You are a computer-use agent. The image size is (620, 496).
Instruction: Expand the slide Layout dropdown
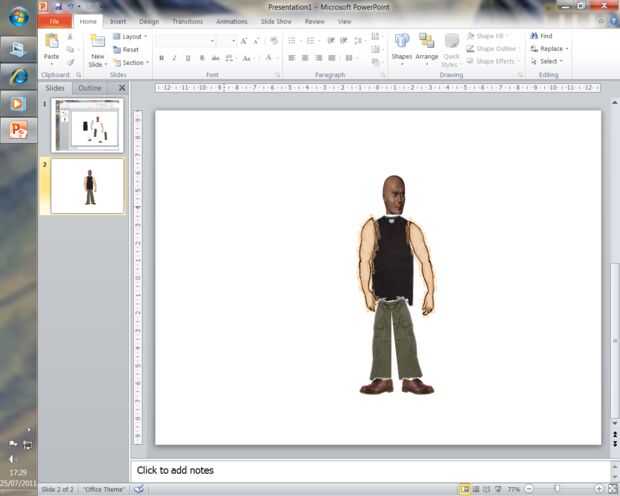[x=130, y=36]
